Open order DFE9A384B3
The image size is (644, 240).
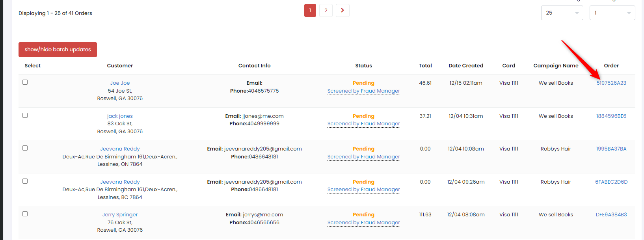pyautogui.click(x=611, y=215)
